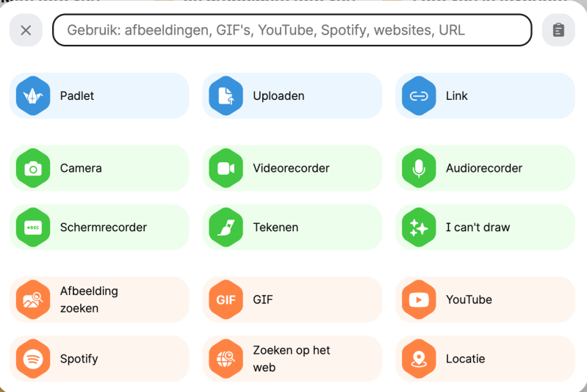
Task: Click the Padlet crane icon
Action: pyautogui.click(x=33, y=96)
